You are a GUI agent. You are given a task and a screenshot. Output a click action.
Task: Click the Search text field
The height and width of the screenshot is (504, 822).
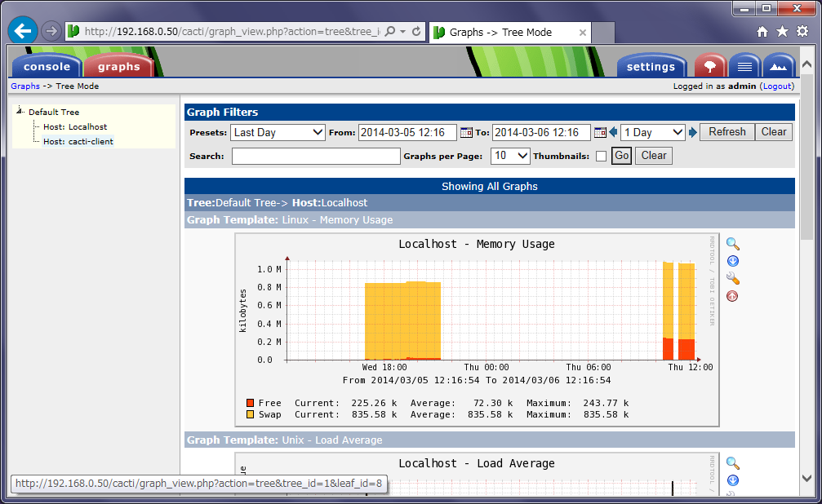coord(316,156)
